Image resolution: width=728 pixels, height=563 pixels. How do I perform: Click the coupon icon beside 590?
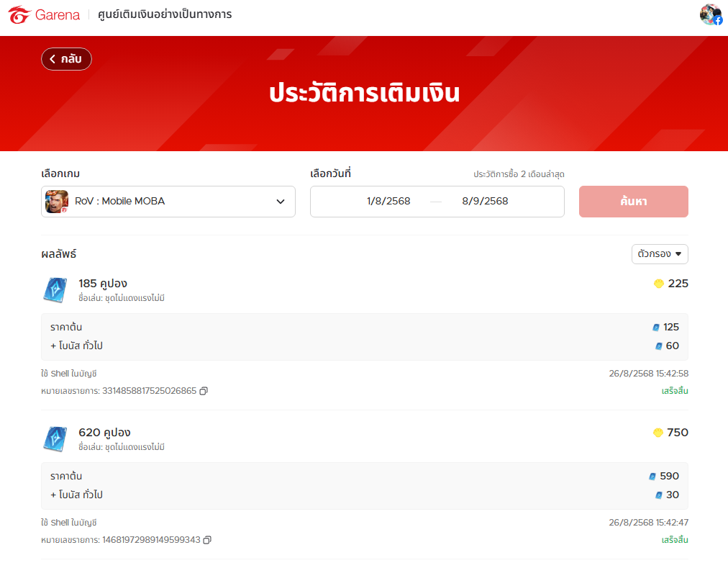tap(652, 477)
